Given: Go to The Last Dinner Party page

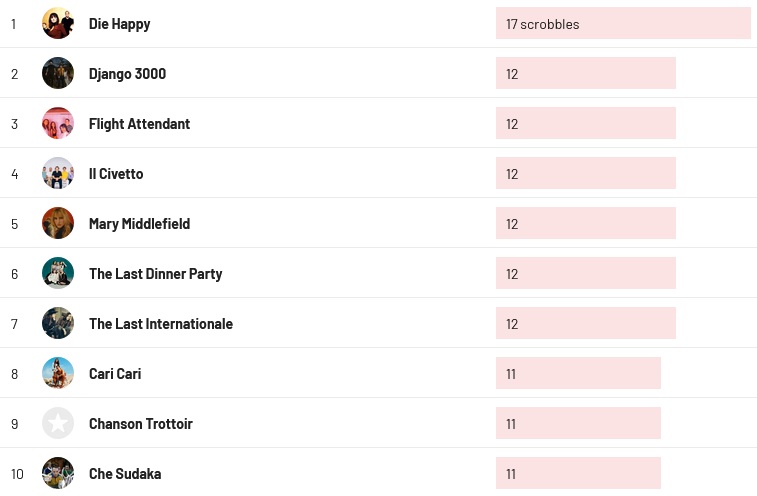Looking at the screenshot, I should tap(155, 274).
